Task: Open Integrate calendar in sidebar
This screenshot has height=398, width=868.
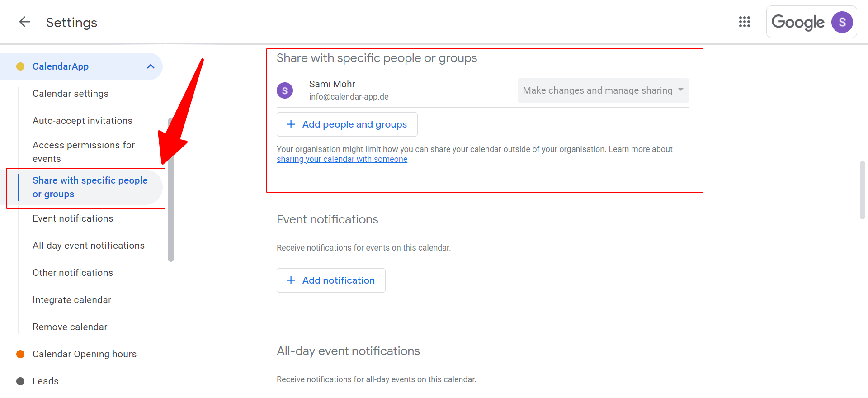Action: pyautogui.click(x=72, y=300)
